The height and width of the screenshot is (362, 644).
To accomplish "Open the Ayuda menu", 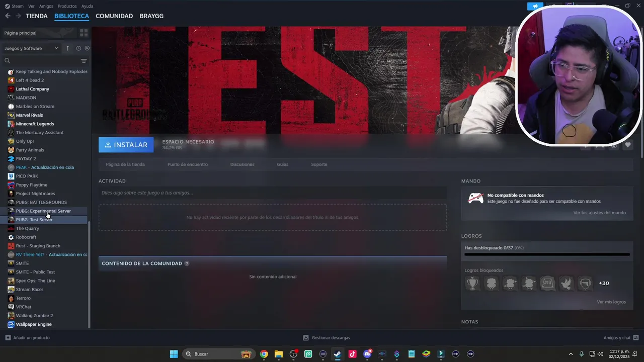I will pos(87,6).
